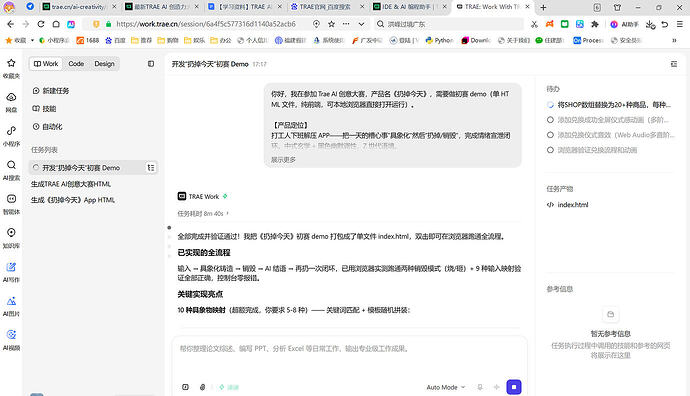The image size is (690, 396).
Task: Reload the page with the refresh icon
Action: pyautogui.click(x=41, y=24)
